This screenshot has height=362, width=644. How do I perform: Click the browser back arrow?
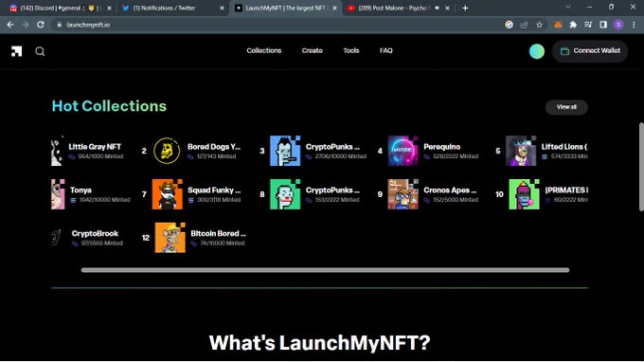coord(10,25)
